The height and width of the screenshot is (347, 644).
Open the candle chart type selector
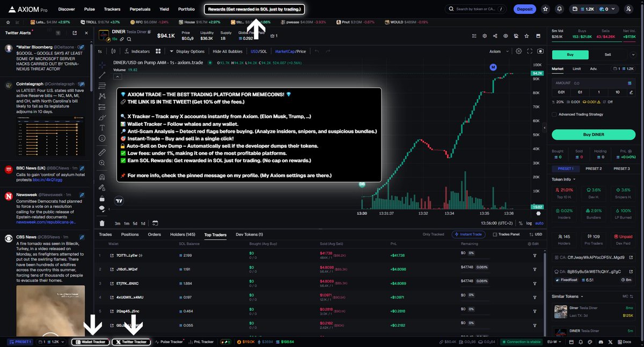pyautogui.click(x=113, y=51)
